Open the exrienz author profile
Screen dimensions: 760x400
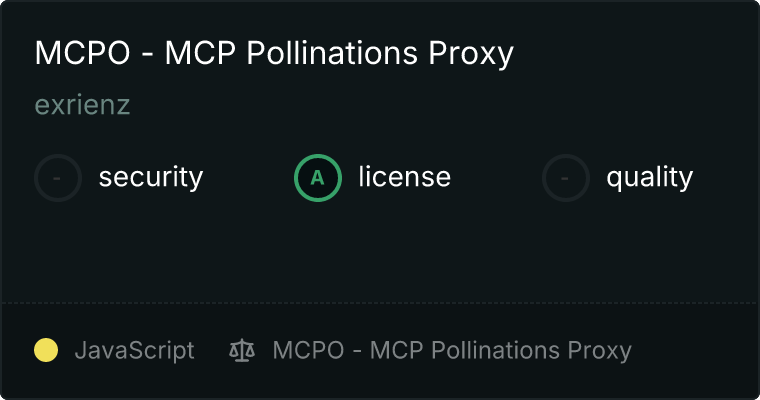[82, 104]
